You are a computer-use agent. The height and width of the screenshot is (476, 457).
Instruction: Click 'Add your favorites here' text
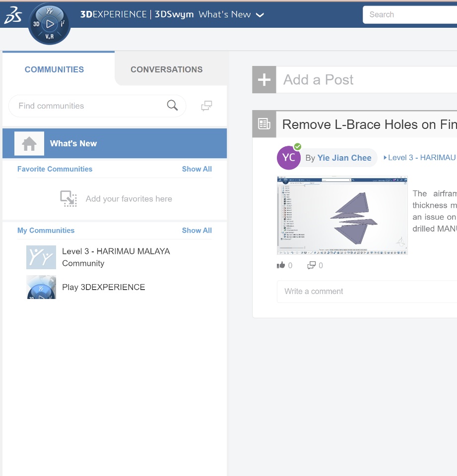point(129,199)
